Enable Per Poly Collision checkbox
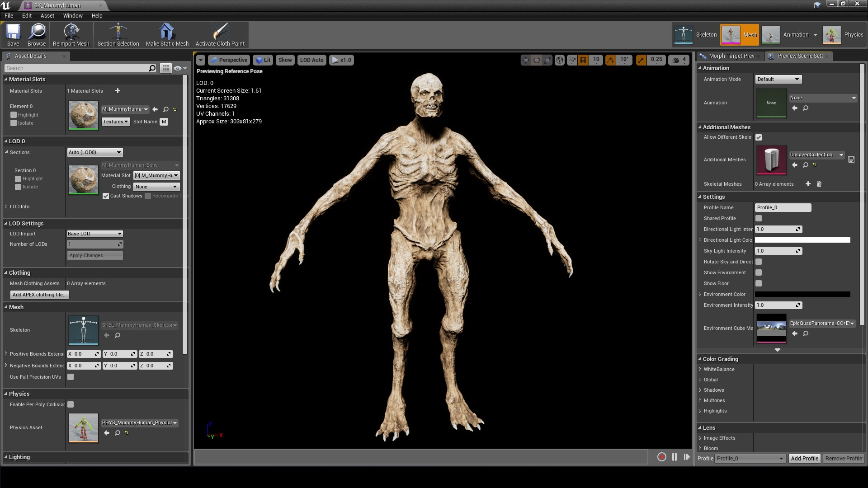This screenshot has height=488, width=868. [71, 404]
